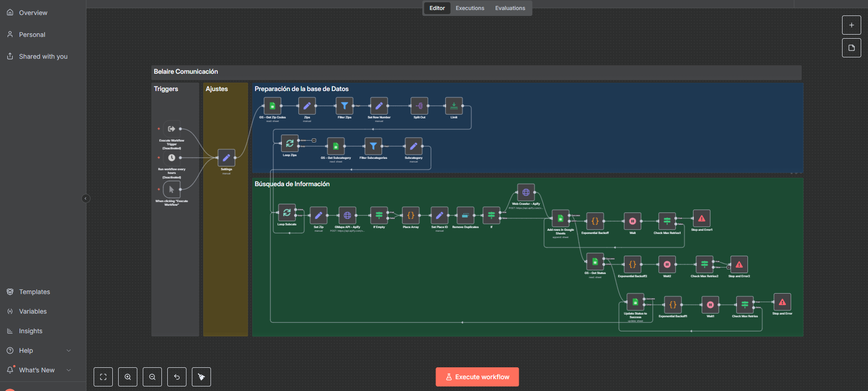Image resolution: width=868 pixels, height=391 pixels.
Task: Click the Stop and Error1 node
Action: (x=702, y=219)
